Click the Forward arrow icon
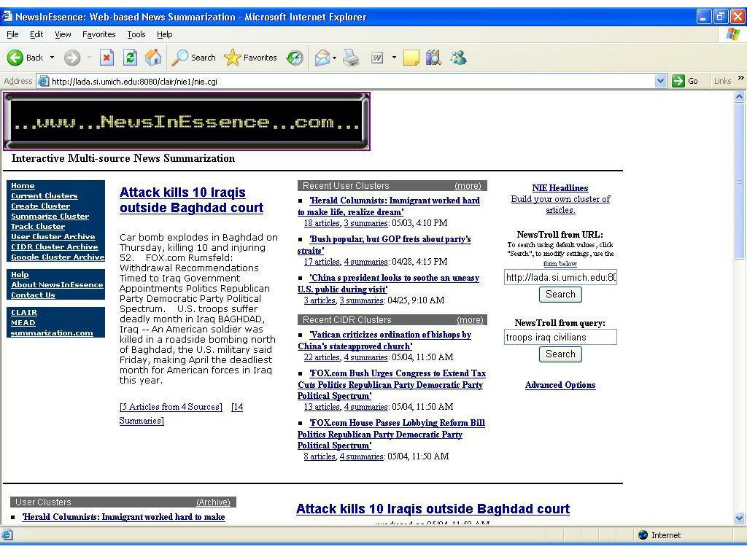 (72, 58)
